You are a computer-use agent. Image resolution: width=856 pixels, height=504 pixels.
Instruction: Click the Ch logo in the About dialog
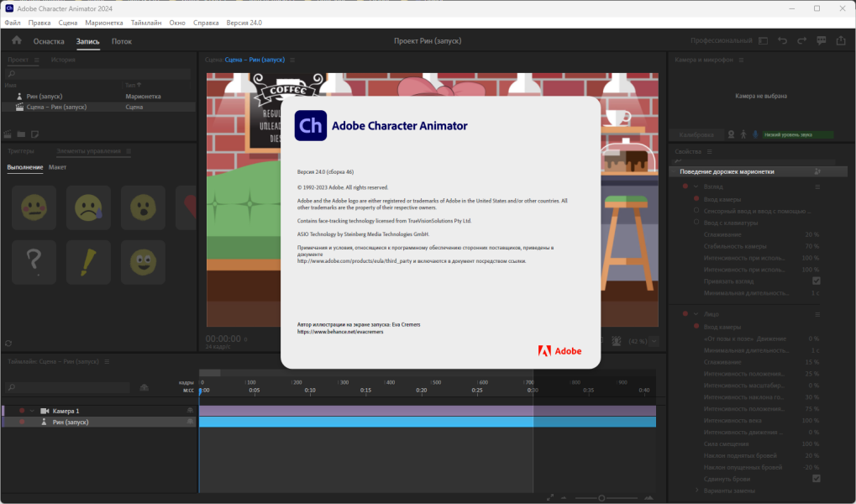pos(311,126)
